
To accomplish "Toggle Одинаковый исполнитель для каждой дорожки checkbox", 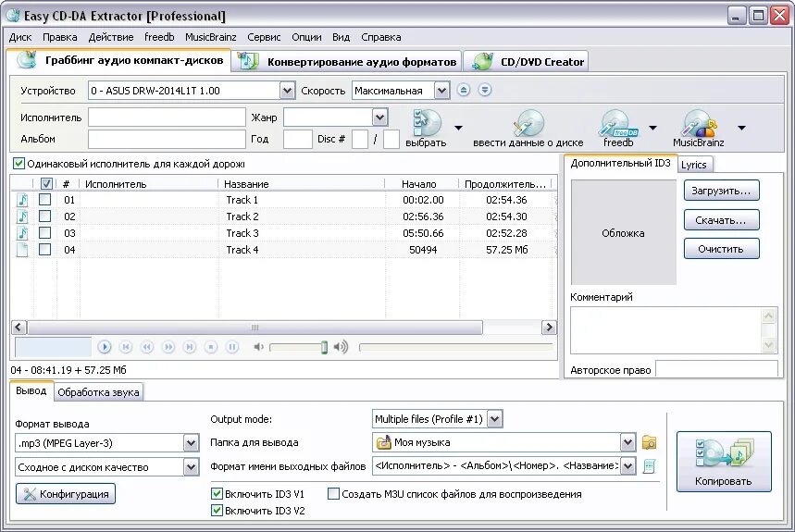I will click(19, 164).
